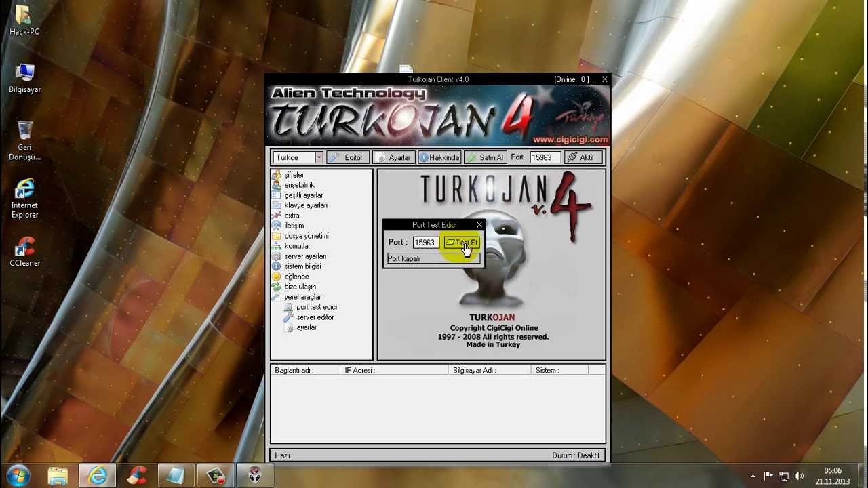Select the Hack-PC desktop folder

tap(24, 20)
